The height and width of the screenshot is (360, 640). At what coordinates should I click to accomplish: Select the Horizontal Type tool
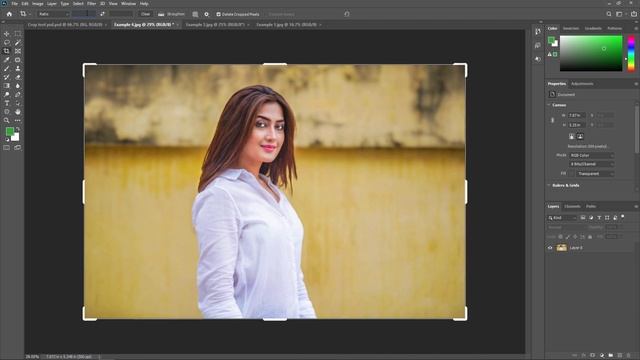click(x=7, y=103)
